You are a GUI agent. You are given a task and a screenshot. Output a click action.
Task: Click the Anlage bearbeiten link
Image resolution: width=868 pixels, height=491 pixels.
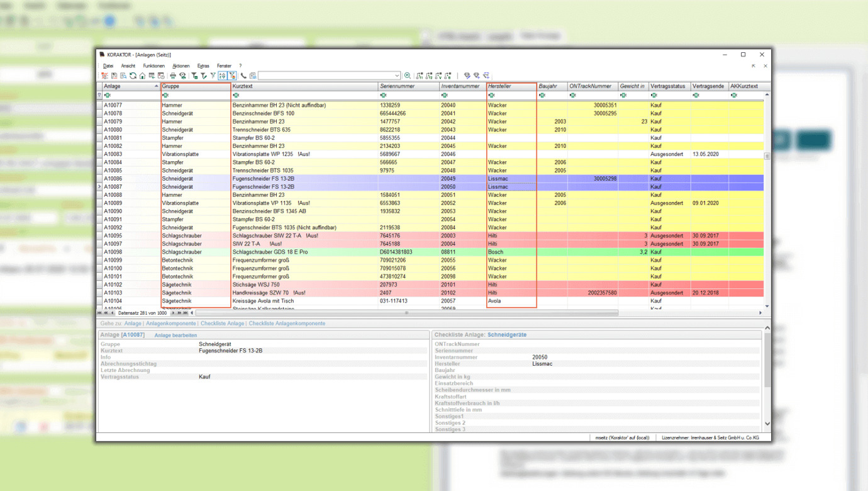(175, 336)
